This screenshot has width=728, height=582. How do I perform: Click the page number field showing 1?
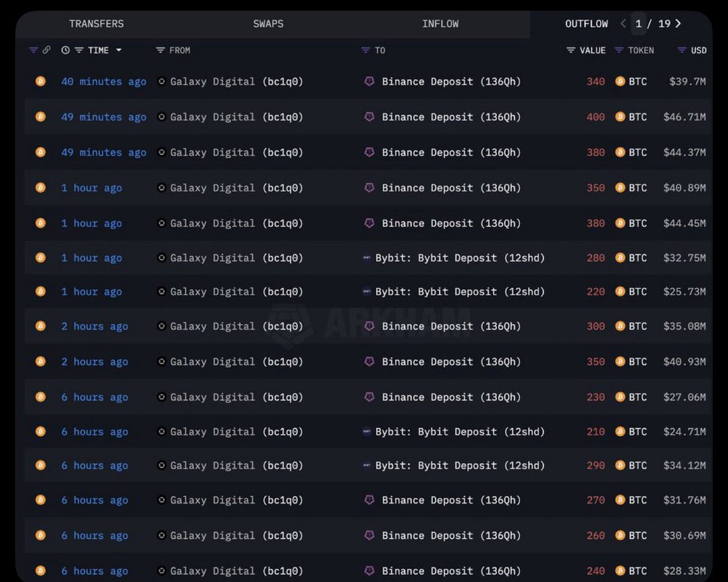pos(638,24)
